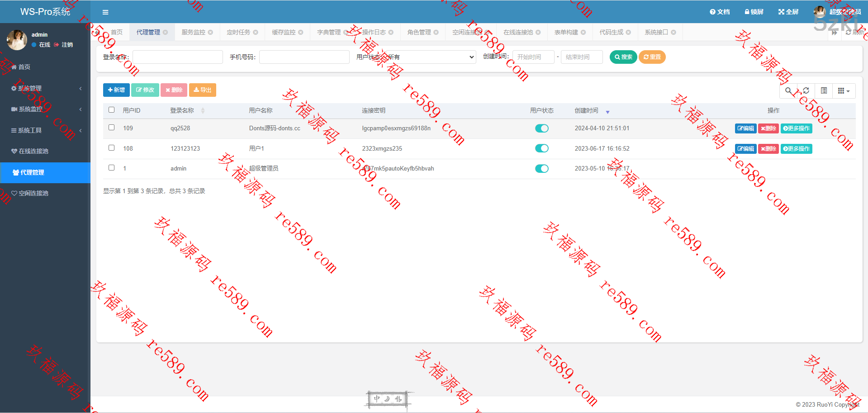Click the blue 新增 button
The image size is (868, 413).
pos(116,90)
